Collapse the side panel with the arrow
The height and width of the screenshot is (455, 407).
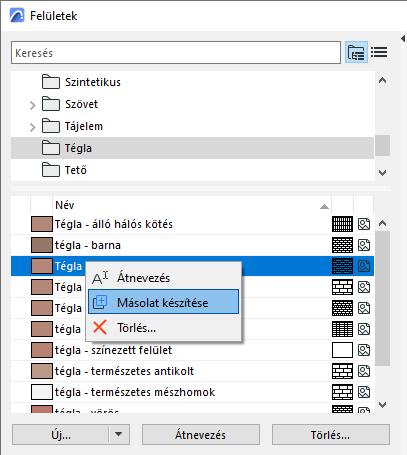coord(403,38)
